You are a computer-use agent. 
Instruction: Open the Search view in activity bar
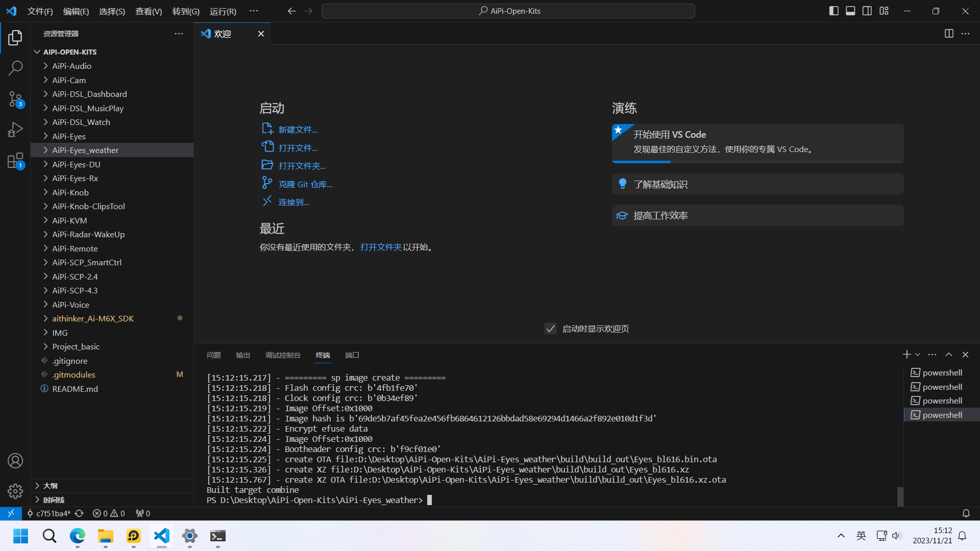point(15,68)
